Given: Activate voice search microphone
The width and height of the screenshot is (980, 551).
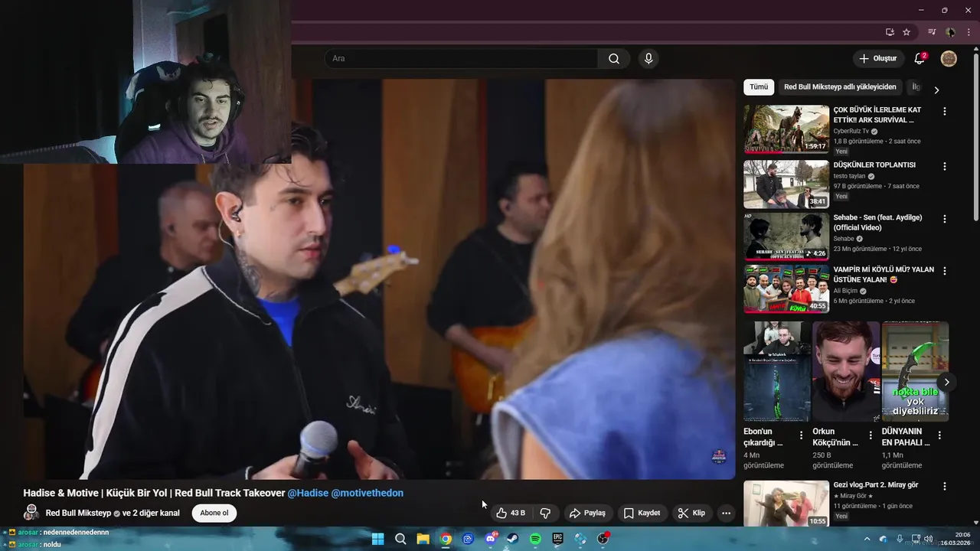Looking at the screenshot, I should (648, 59).
